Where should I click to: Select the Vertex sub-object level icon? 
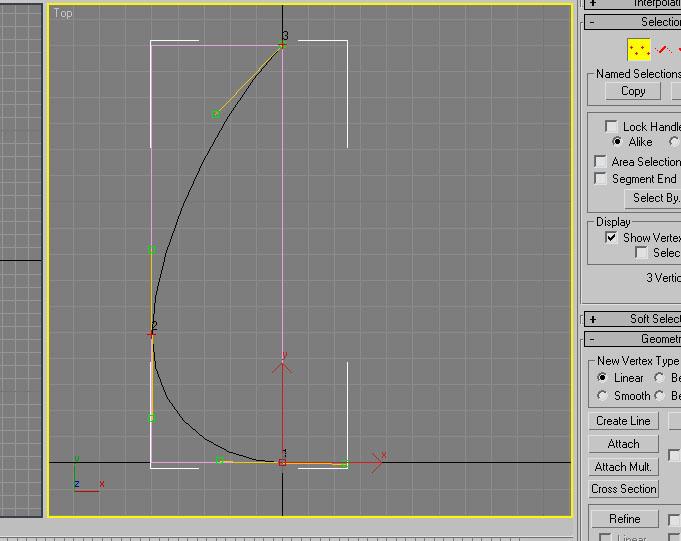click(x=638, y=49)
